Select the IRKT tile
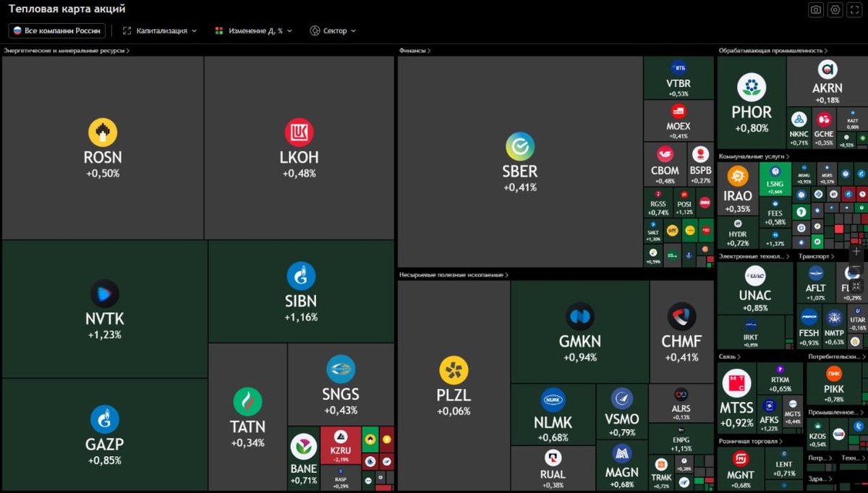 [x=751, y=332]
